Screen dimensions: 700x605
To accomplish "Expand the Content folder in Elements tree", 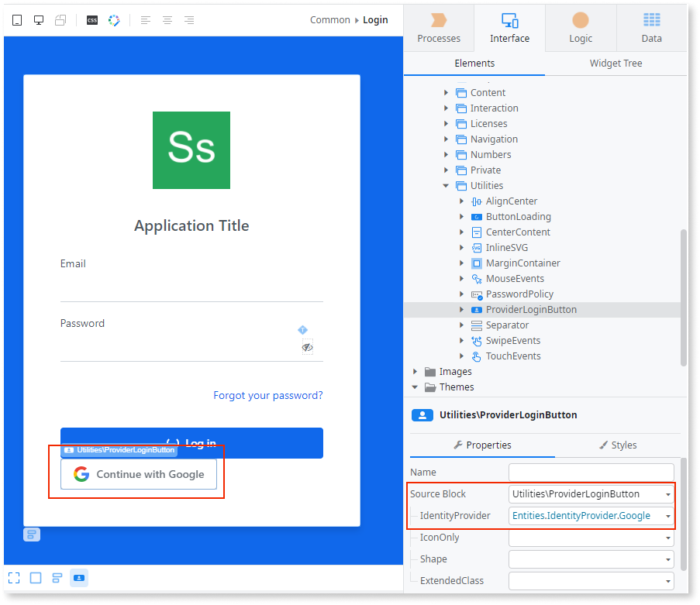I will (448, 92).
